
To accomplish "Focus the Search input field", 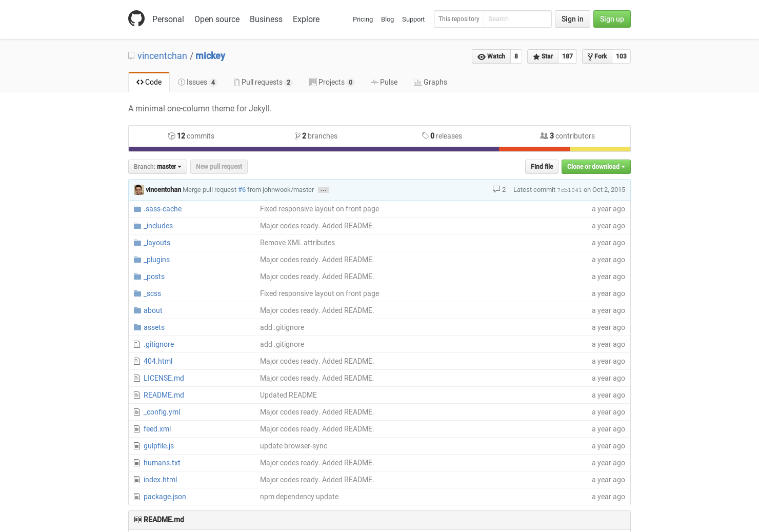I will (517, 19).
